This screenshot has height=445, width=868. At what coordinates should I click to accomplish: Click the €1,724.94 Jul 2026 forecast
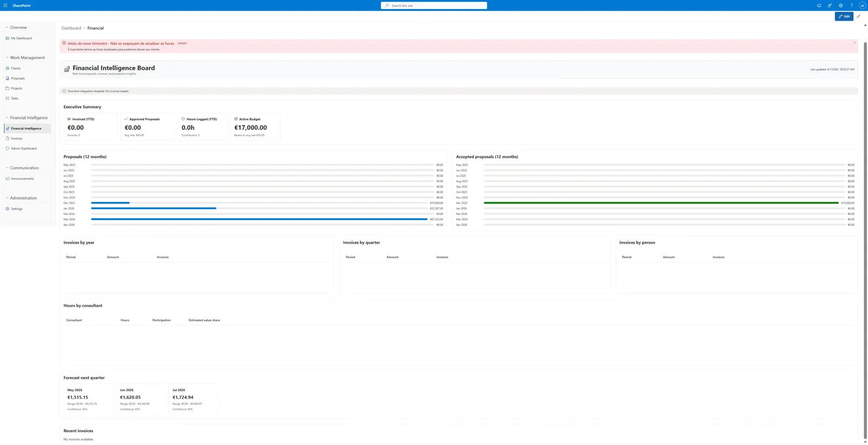tap(183, 397)
